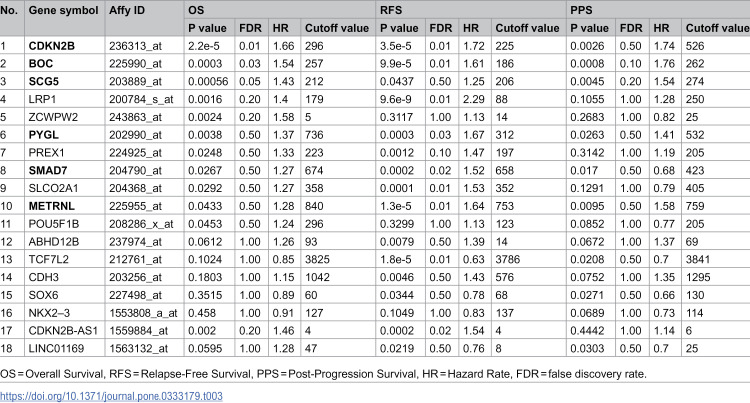750x403 pixels.
Task: Click the table abbreviation footnote text
Action: pyautogui.click(x=323, y=374)
